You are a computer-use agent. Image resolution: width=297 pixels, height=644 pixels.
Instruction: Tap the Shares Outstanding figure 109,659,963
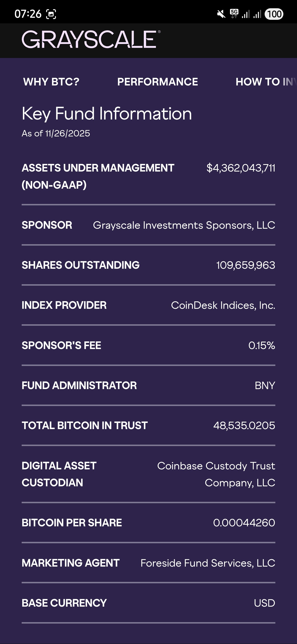pos(246,265)
